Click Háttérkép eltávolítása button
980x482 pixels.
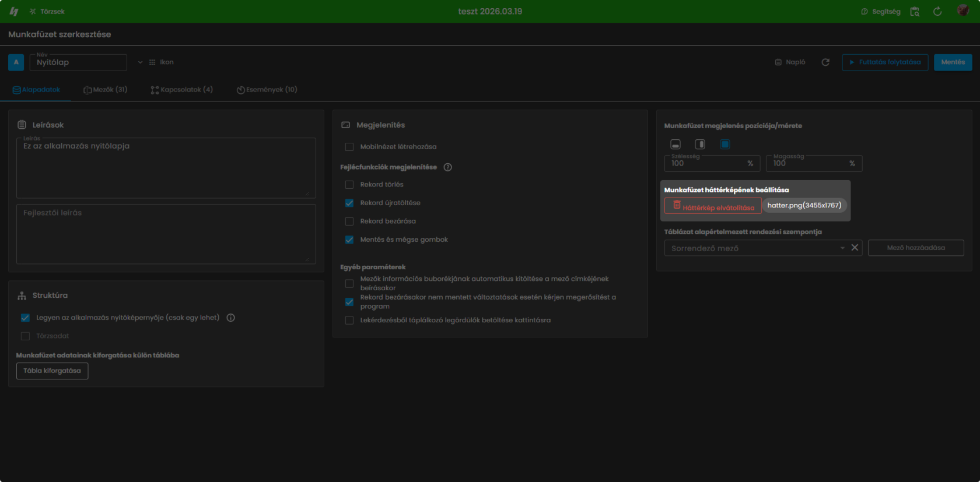click(713, 206)
